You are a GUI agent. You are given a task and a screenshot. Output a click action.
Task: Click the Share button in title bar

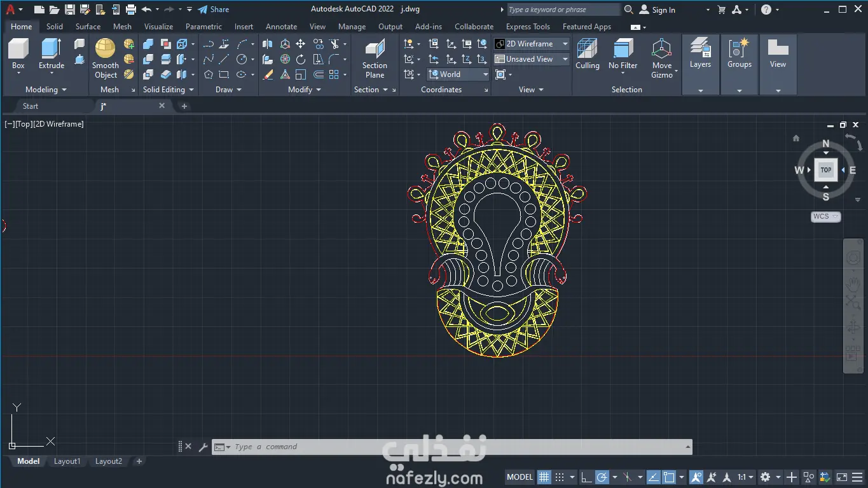coord(214,10)
